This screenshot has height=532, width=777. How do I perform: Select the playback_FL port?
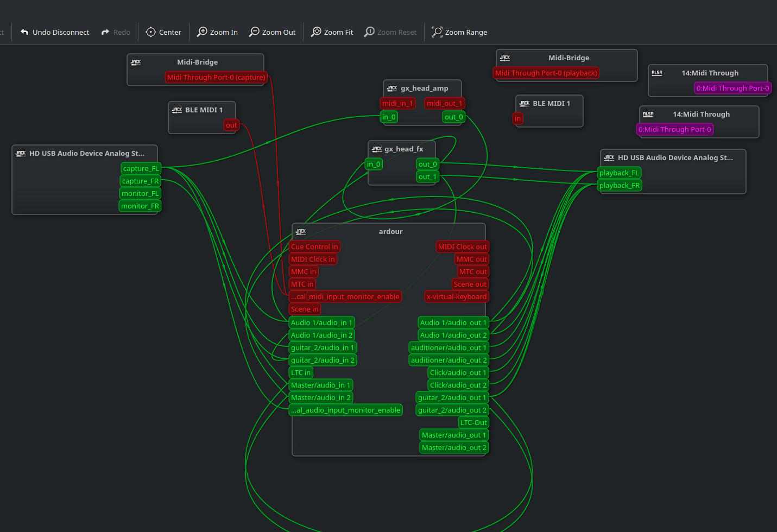pos(619,173)
